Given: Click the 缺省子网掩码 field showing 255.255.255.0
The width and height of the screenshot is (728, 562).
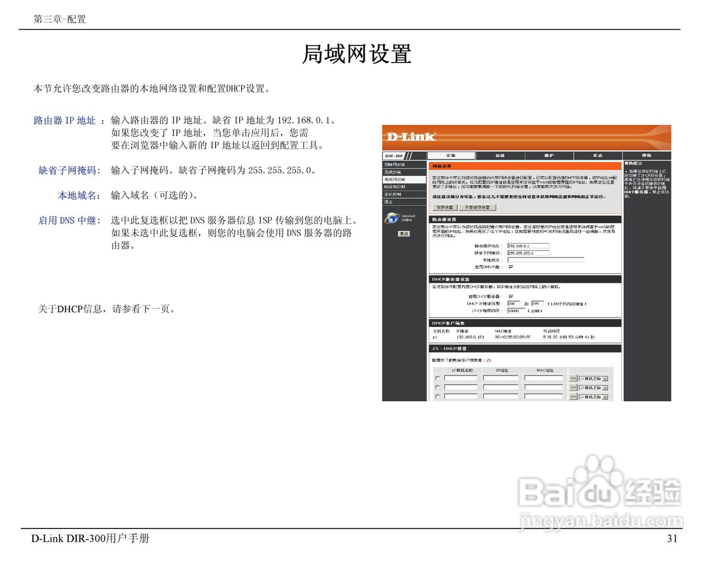Looking at the screenshot, I should [x=528, y=253].
